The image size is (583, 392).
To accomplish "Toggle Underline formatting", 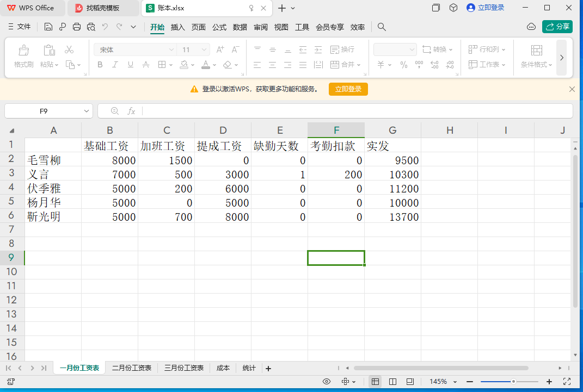I will pos(131,65).
